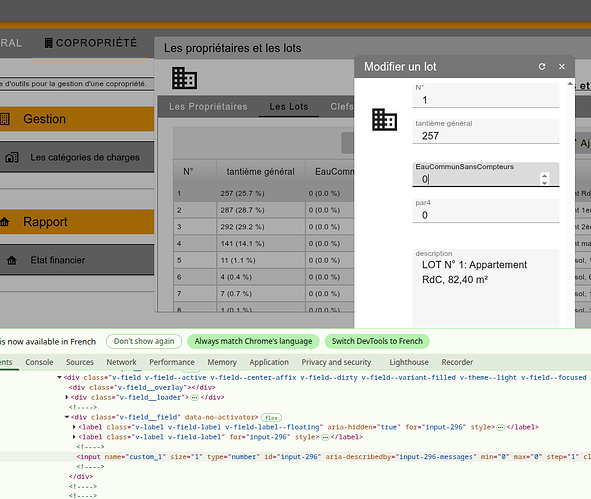Collapse the v-field__field div node

67,417
